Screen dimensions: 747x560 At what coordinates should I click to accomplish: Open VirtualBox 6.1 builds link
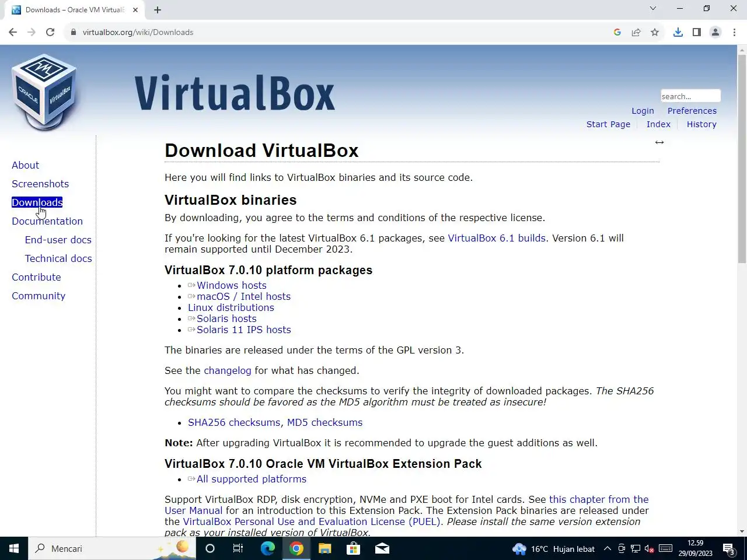pyautogui.click(x=497, y=238)
